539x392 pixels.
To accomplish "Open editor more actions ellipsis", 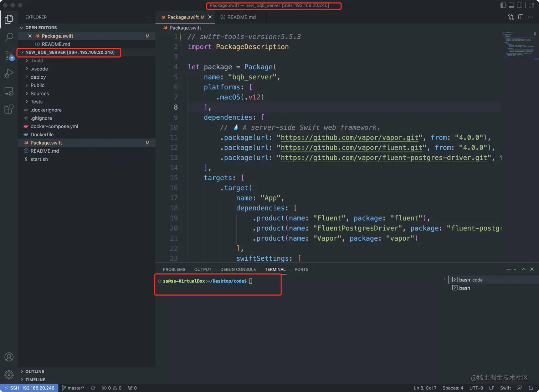I will [x=530, y=17].
